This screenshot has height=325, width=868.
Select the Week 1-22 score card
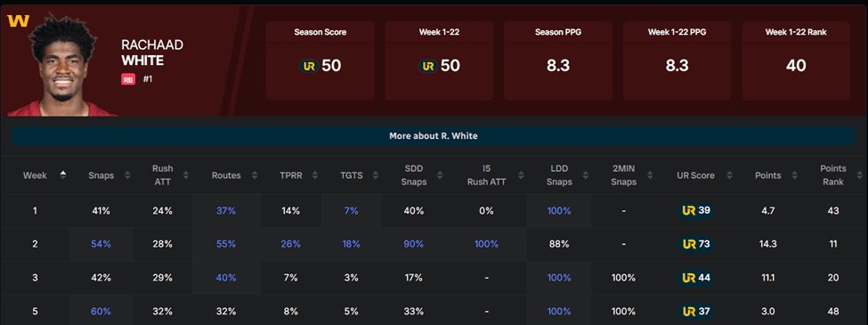tap(439, 61)
